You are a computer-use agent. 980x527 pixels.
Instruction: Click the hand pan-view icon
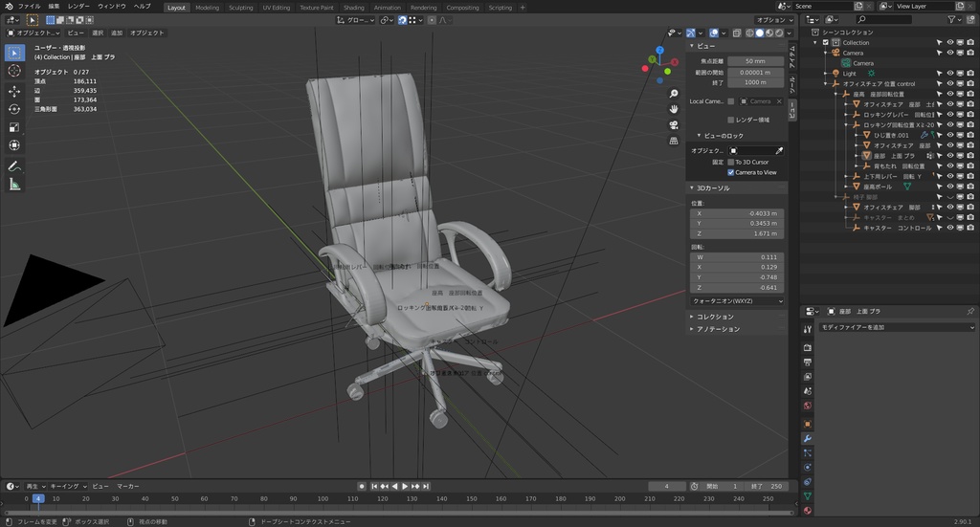pos(674,109)
